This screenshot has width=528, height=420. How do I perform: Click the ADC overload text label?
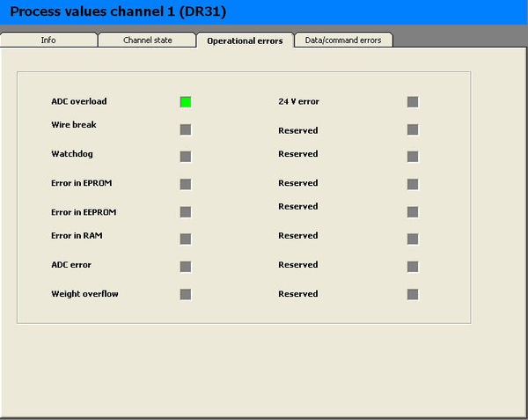tap(79, 102)
